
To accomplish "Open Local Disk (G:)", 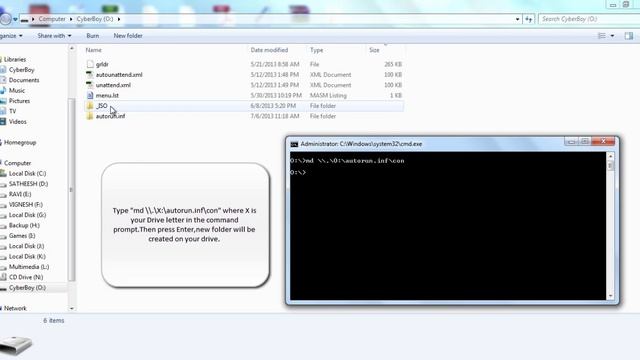I will 27,215.
